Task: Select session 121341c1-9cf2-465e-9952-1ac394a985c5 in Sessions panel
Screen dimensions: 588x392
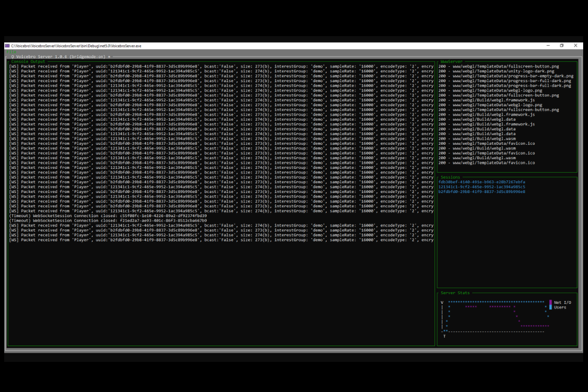Action: pyautogui.click(x=482, y=187)
